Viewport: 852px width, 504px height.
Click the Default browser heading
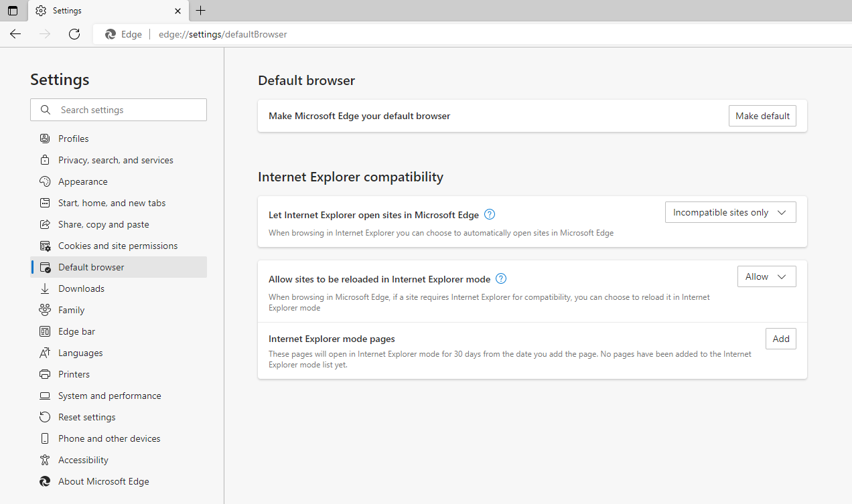(306, 81)
